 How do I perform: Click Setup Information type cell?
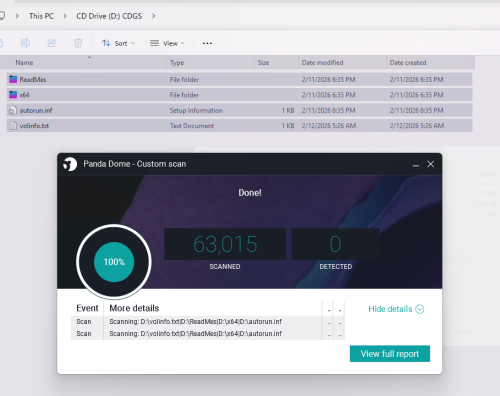196,110
